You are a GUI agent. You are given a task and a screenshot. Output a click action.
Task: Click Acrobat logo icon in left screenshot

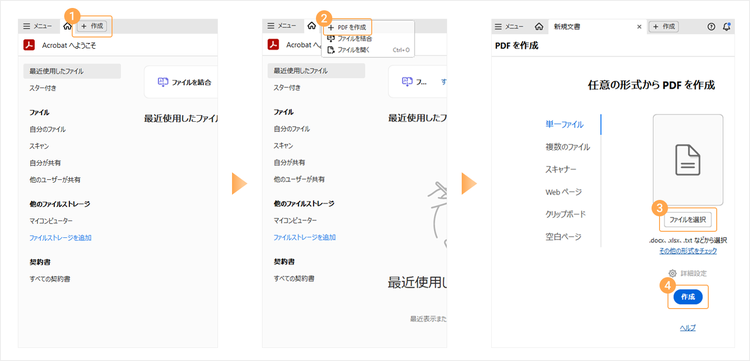(x=28, y=44)
